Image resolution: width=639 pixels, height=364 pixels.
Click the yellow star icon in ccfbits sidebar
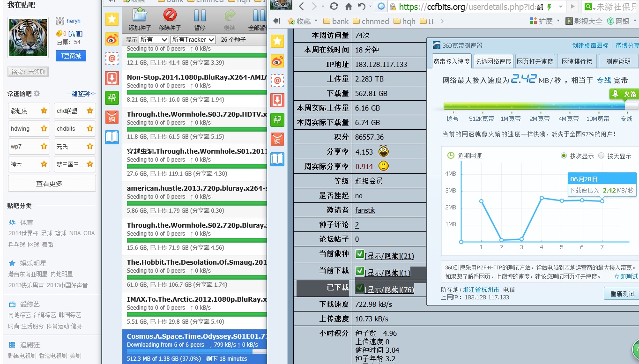click(x=277, y=41)
